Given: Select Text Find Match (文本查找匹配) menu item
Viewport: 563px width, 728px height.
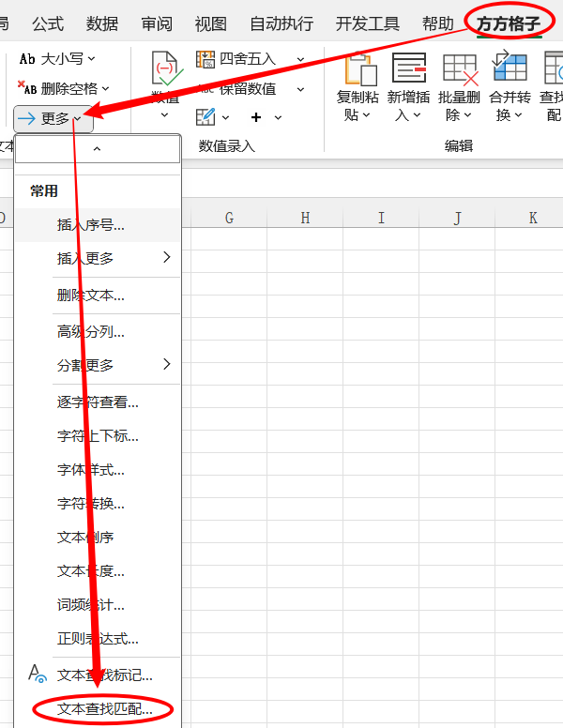Looking at the screenshot, I should pyautogui.click(x=103, y=709).
